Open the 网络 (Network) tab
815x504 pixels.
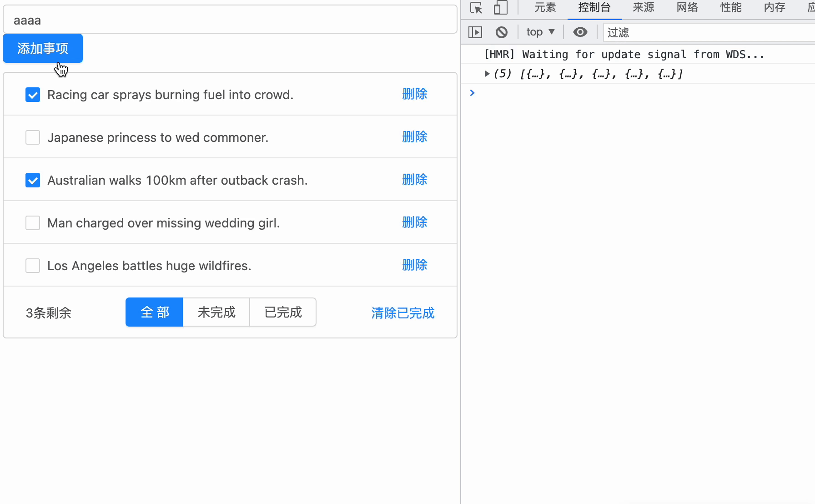(687, 8)
